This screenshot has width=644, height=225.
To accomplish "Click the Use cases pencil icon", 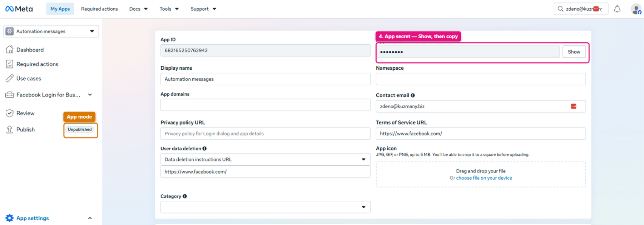I will click(x=10, y=78).
